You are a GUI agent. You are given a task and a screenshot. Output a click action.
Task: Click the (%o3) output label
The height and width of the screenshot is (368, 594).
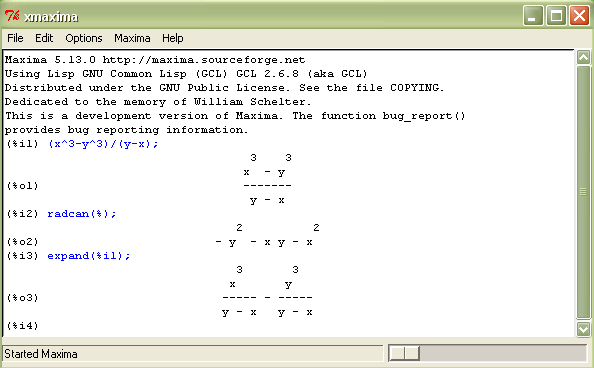[x=23, y=298]
